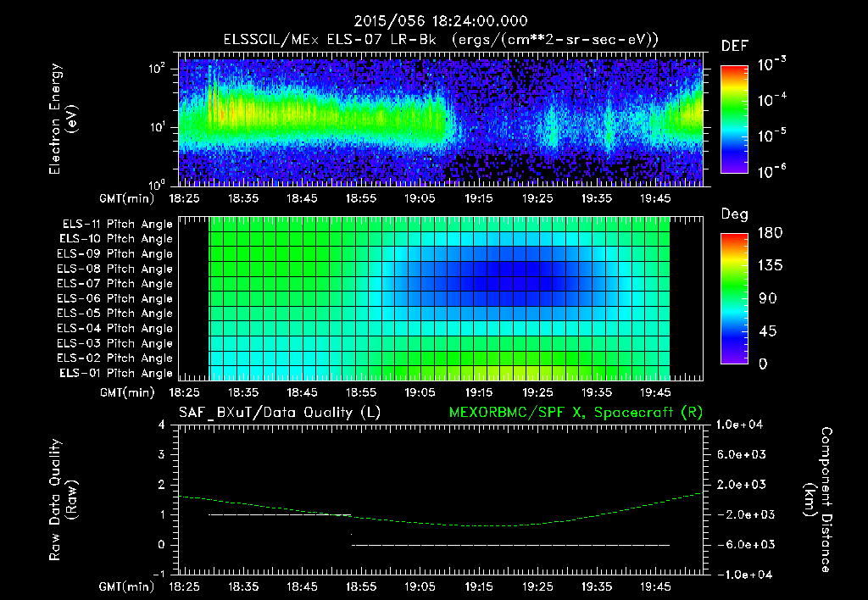
Task: Click the 'DEF' color bar label
Action: tap(734, 47)
